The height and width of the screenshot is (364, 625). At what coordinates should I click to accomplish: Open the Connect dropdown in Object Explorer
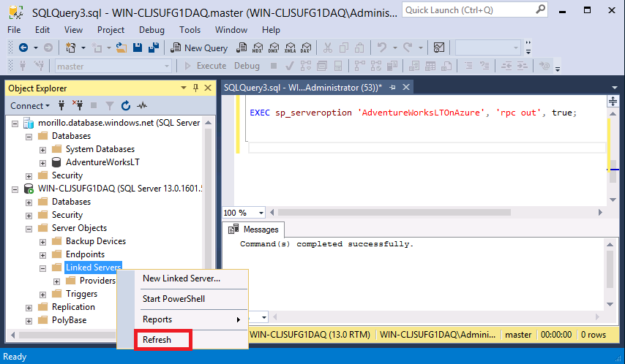tap(30, 105)
